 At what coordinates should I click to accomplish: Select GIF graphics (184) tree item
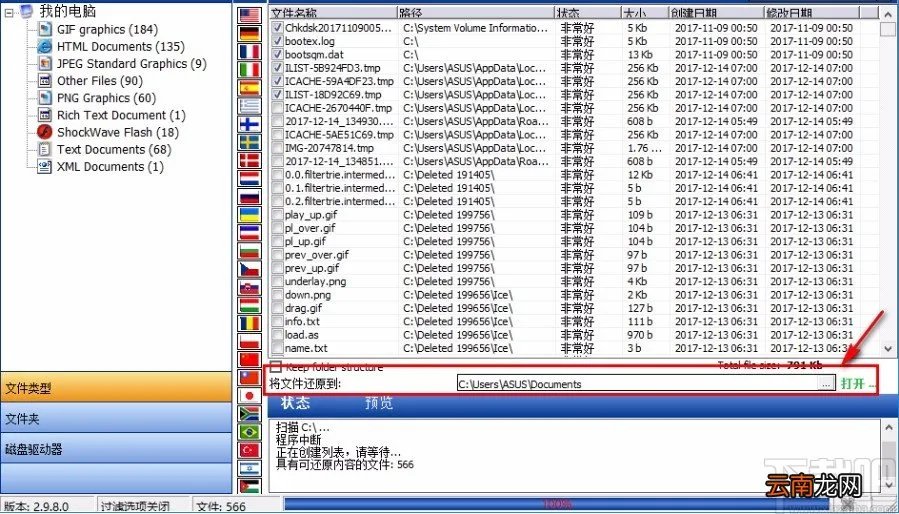coord(107,29)
